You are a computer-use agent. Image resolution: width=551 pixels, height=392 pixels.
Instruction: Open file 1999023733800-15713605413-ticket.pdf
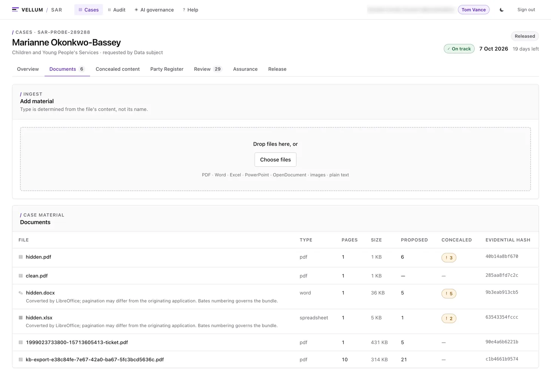[x=77, y=343]
